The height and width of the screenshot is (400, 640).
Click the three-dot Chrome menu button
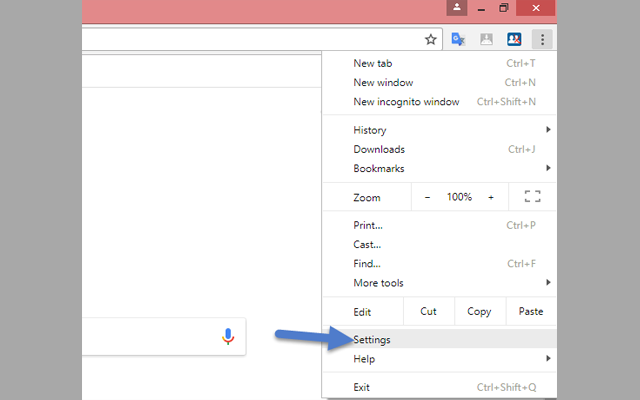543,40
